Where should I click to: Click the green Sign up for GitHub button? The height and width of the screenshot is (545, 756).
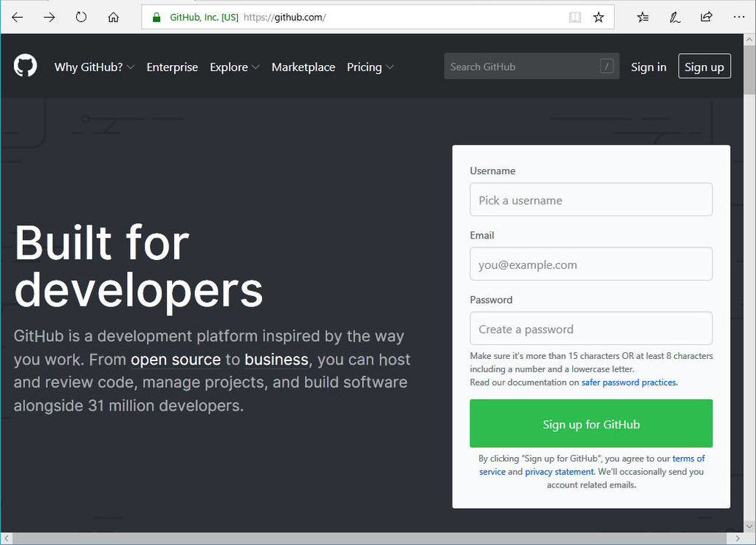coord(591,423)
